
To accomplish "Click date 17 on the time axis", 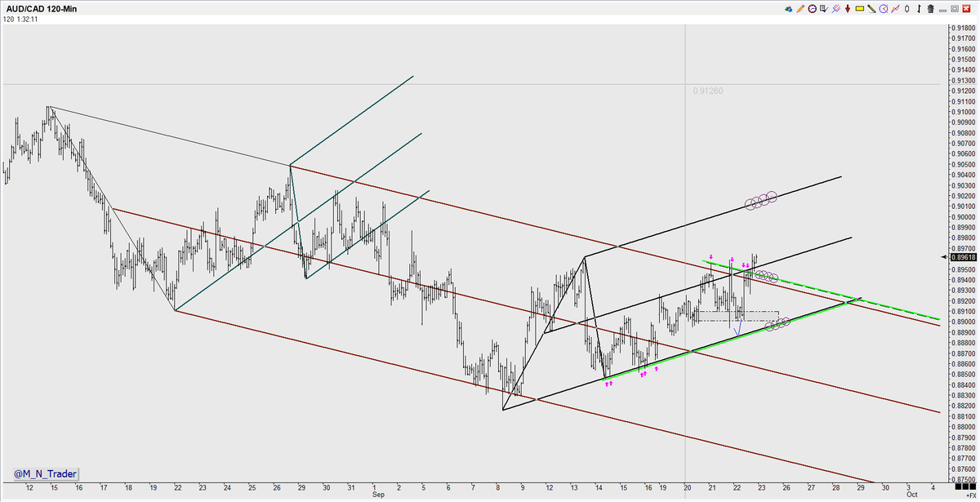I will tap(104, 487).
